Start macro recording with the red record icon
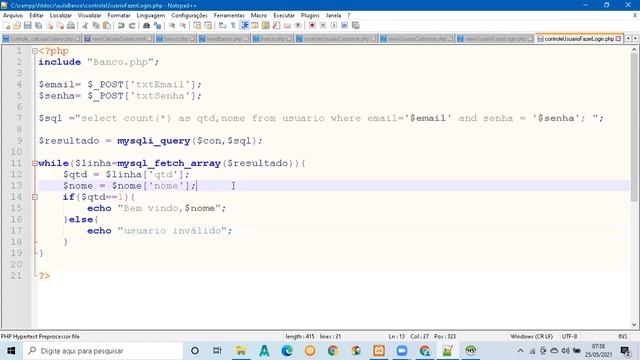 312,25
